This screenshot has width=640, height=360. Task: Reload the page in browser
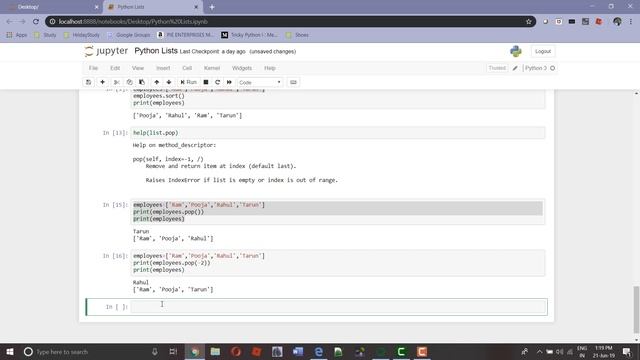(x=36, y=22)
